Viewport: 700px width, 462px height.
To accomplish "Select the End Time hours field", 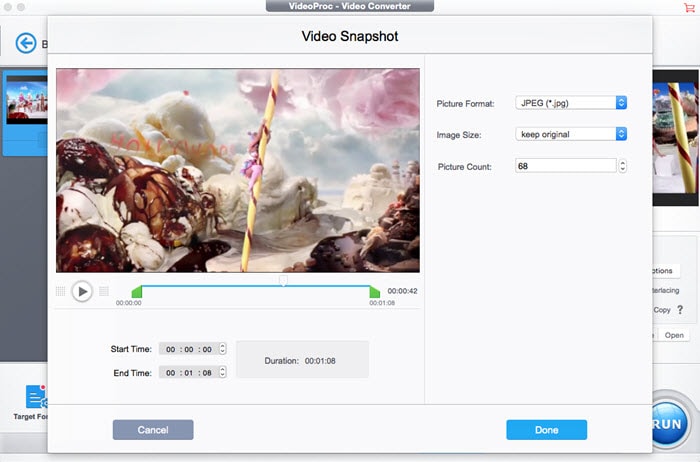I will [171, 373].
